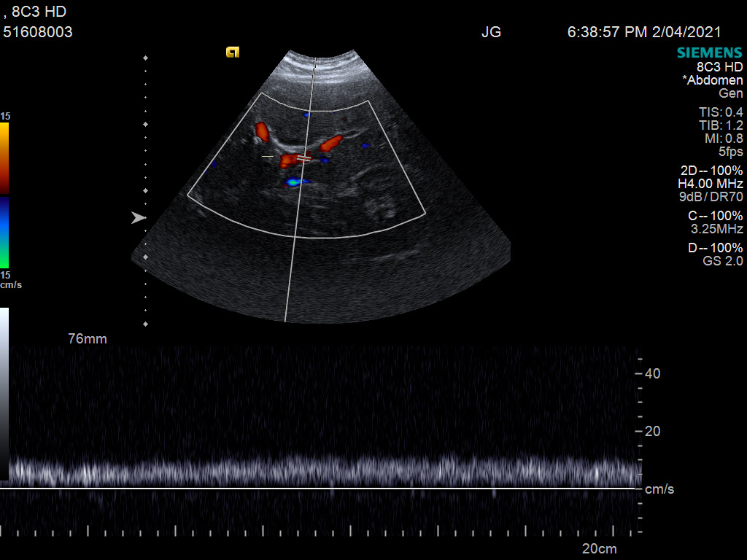
Task: Click the color Doppler velocity scale bar
Action: [4, 195]
